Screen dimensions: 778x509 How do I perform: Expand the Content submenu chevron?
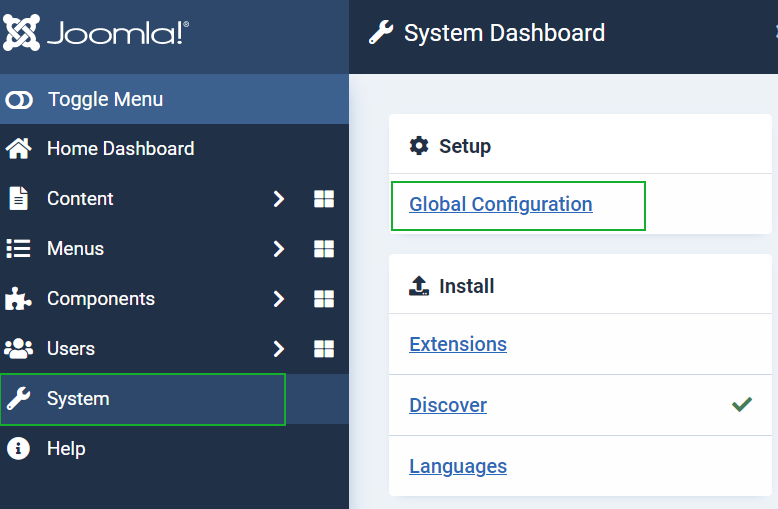[279, 199]
